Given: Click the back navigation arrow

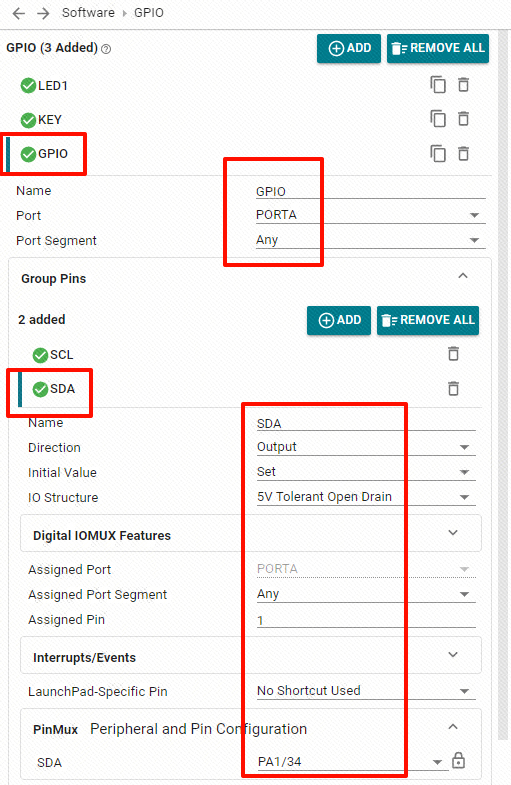Looking at the screenshot, I should tap(19, 13).
